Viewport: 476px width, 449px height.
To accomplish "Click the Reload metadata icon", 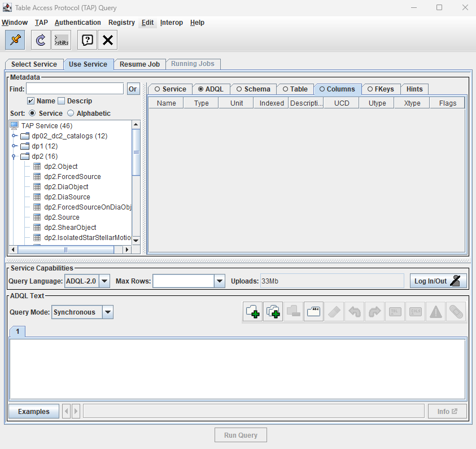I will [41, 40].
